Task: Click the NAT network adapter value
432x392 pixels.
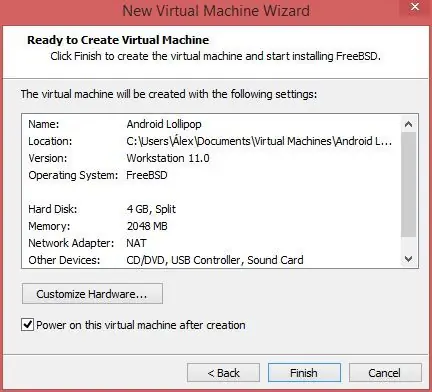Action: pos(136,243)
